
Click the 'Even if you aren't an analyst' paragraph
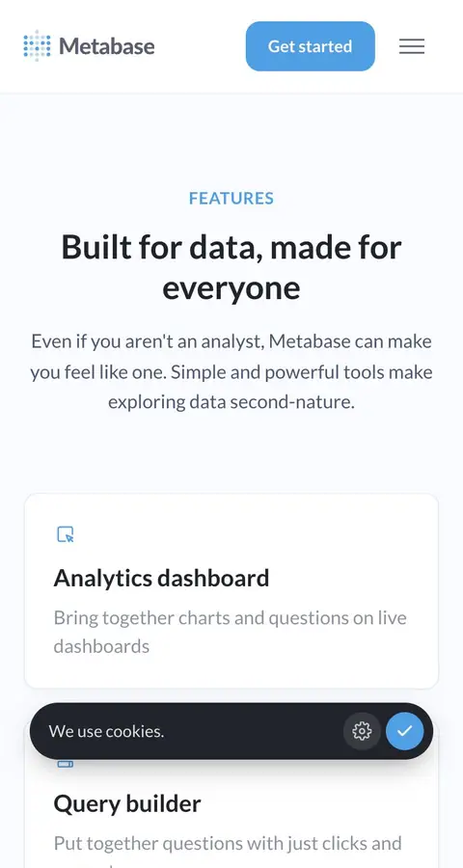click(x=231, y=371)
